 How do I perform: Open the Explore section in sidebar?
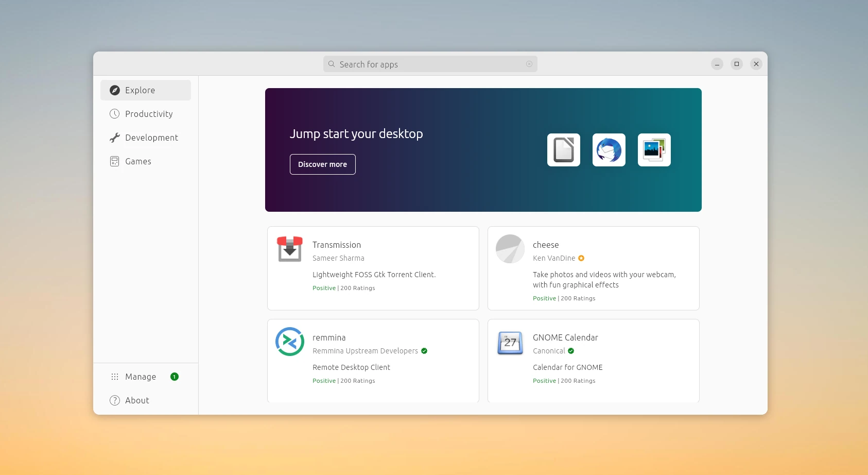coord(146,90)
